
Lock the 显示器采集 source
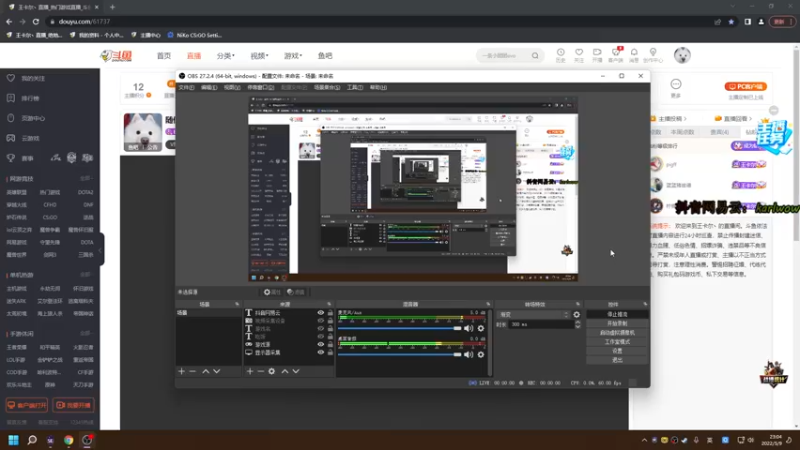(x=330, y=353)
